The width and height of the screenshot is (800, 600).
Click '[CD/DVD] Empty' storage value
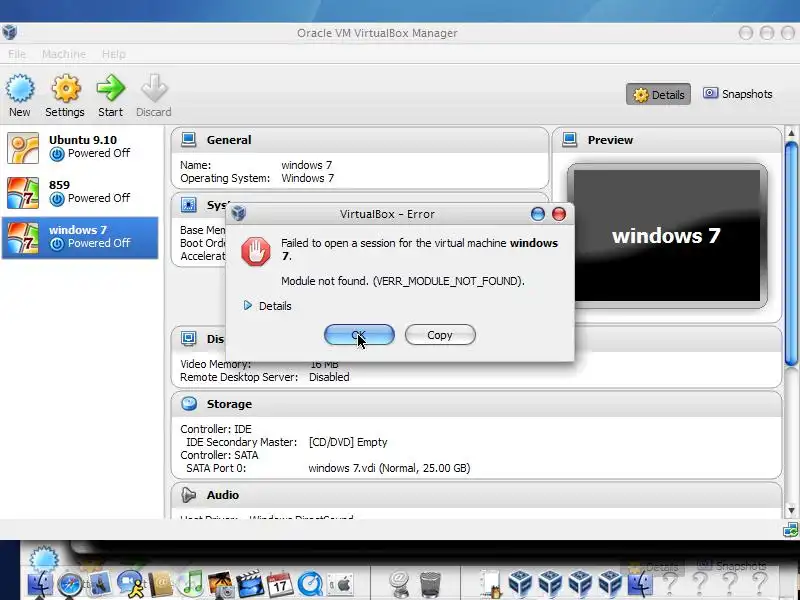[x=348, y=442]
